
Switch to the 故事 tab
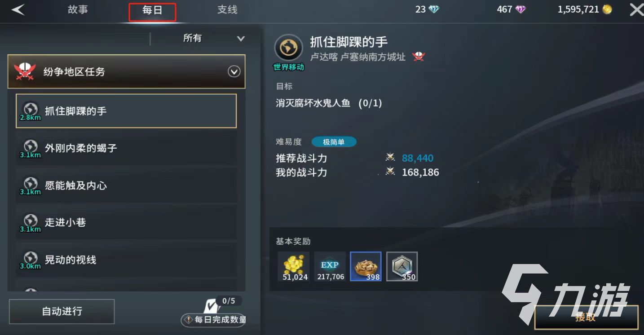[x=78, y=9]
